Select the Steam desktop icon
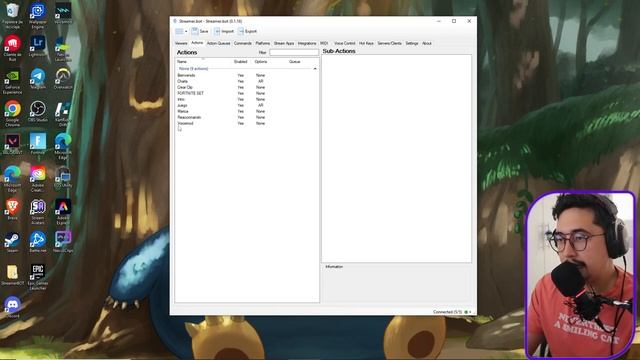This screenshot has width=640, height=360. 12,242
